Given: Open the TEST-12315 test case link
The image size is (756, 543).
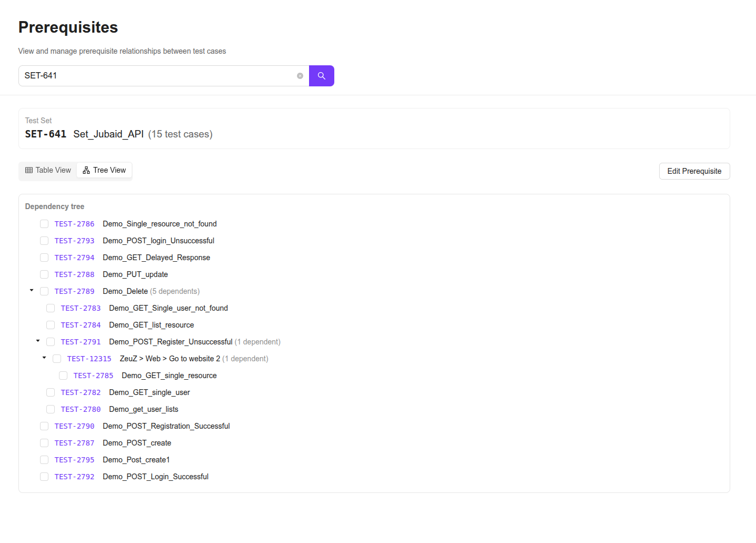Looking at the screenshot, I should click(89, 359).
